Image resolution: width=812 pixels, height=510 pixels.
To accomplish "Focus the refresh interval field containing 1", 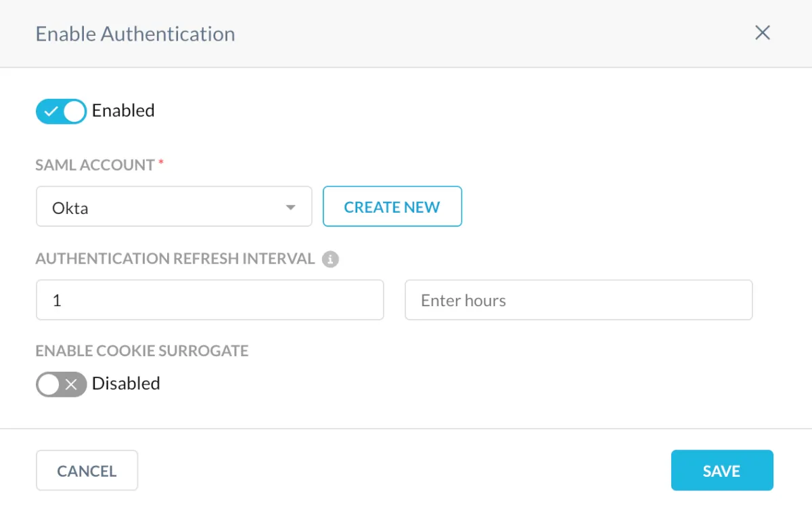I will [210, 300].
